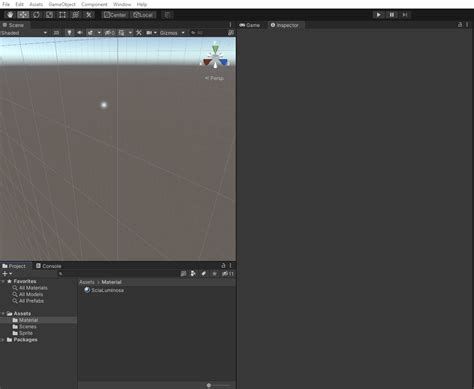Open grid settings dropdown arrow
This screenshot has height=389, width=474.
[130, 33]
